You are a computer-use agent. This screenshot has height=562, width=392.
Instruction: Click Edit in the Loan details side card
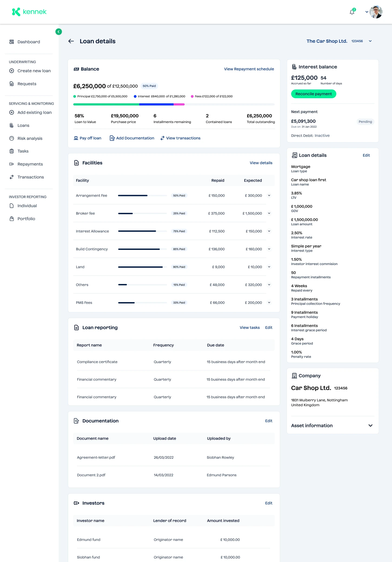tap(366, 155)
